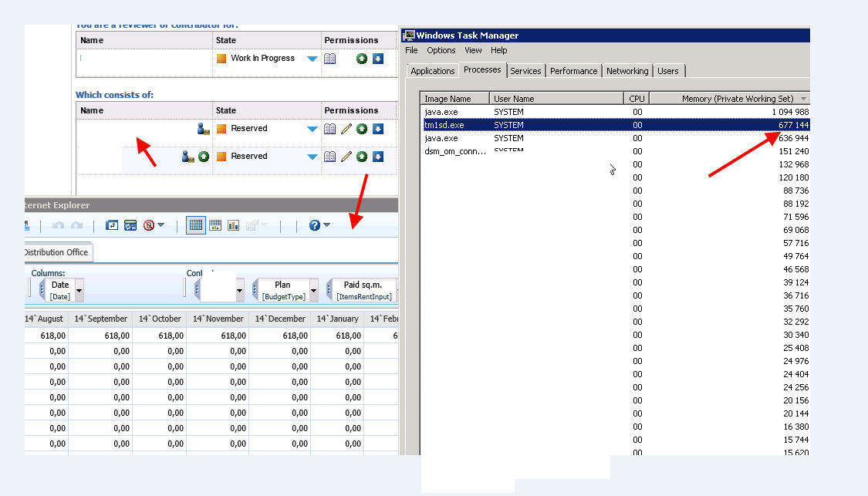This screenshot has width=868, height=496.
Task: Click the owner person icon in second Reserved row
Action: click(187, 157)
